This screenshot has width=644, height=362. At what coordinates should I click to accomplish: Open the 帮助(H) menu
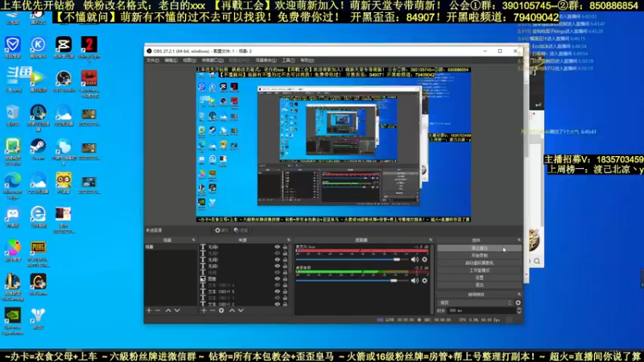(308, 60)
